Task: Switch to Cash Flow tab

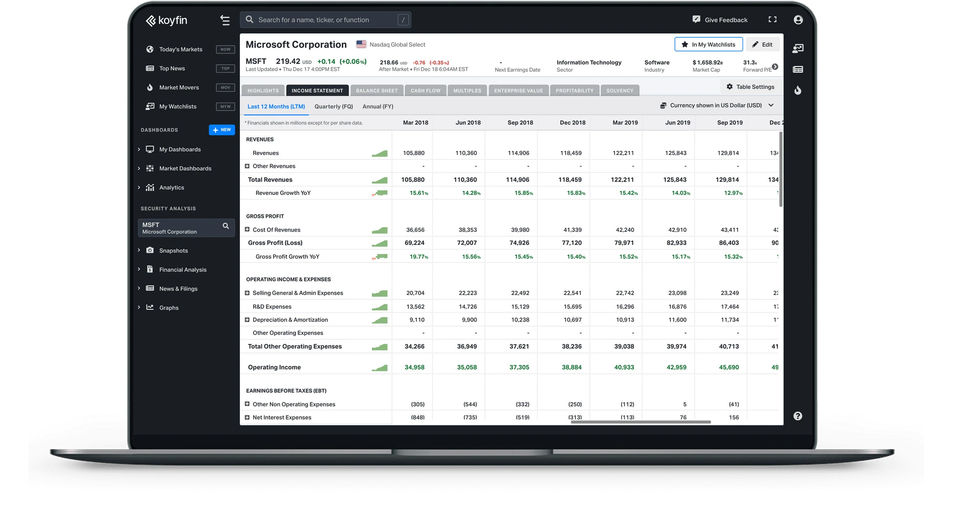Action: coord(426,91)
